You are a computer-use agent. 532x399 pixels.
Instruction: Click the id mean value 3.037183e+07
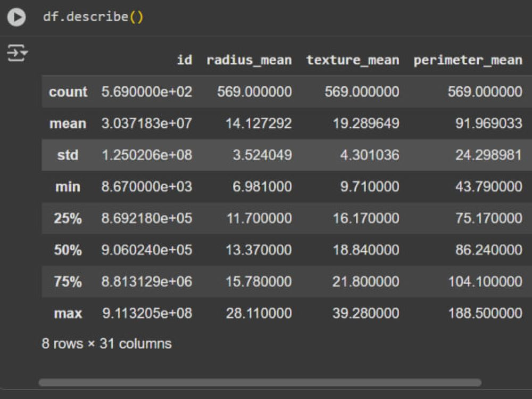tap(147, 123)
